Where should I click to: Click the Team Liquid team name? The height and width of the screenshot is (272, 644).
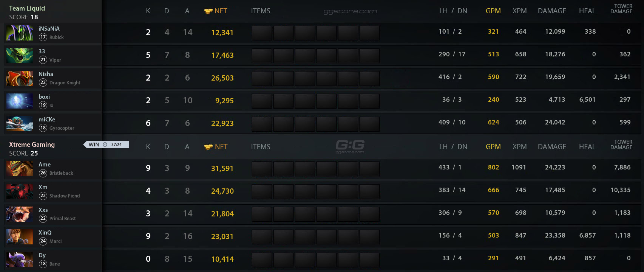(27, 8)
